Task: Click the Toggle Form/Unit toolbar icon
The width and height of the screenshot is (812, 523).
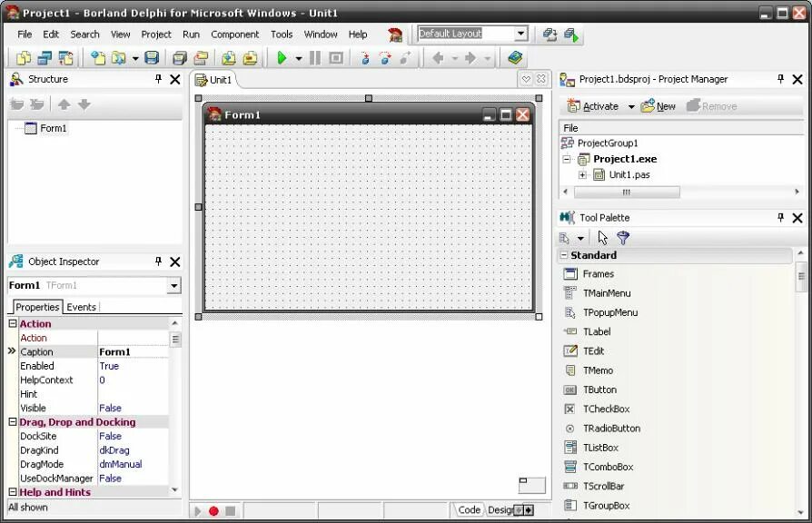Action: point(65,58)
